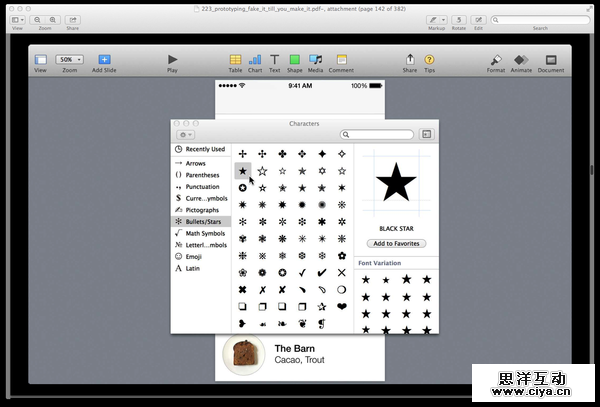Open the Format inspector panel
Screen dimensions: 600x407
point(496,61)
